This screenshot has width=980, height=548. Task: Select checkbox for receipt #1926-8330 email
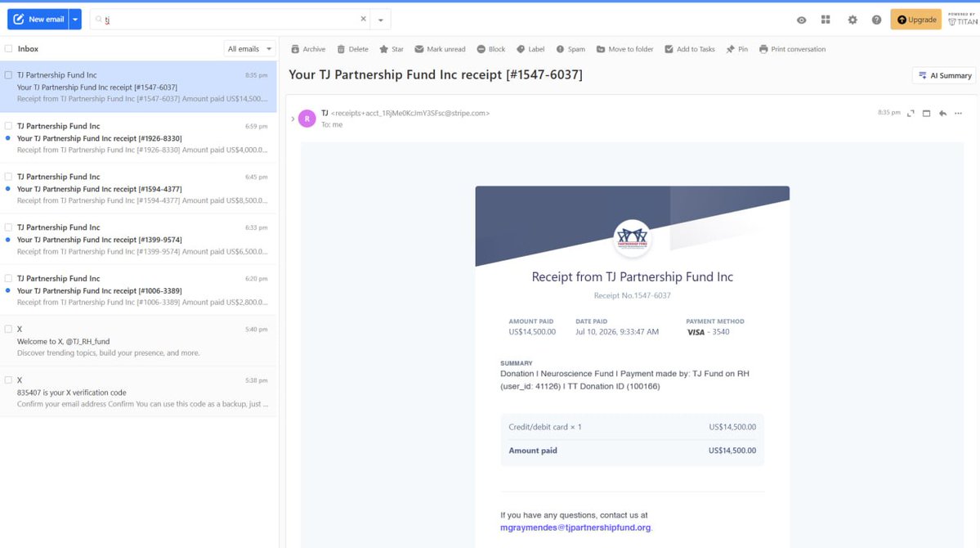8,126
